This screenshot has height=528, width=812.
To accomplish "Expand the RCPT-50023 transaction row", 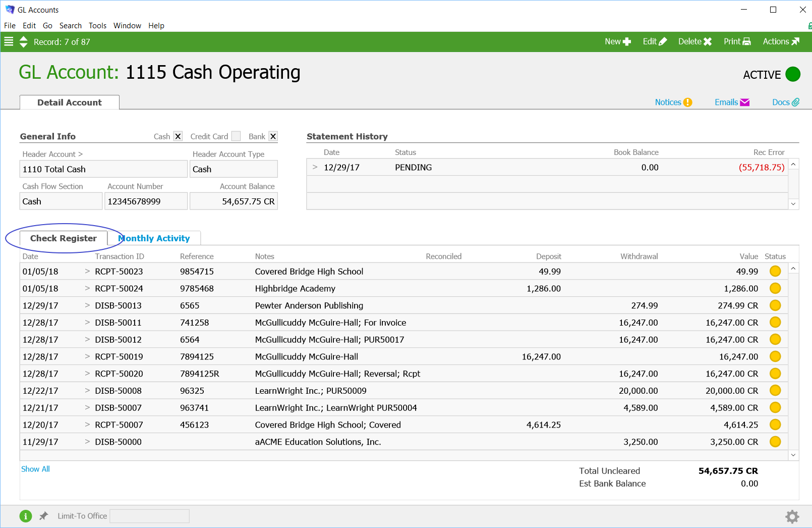I will coord(87,272).
